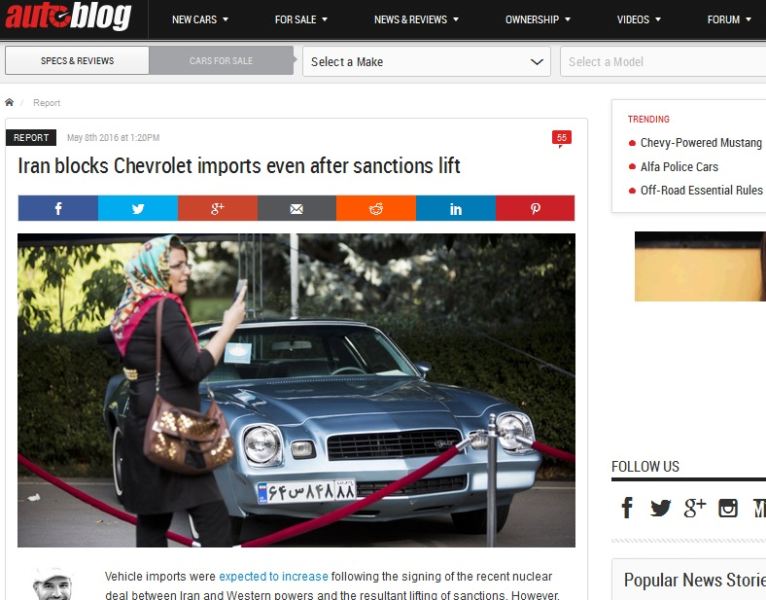Open the Select a Model dropdown
766x600 pixels.
(x=663, y=62)
